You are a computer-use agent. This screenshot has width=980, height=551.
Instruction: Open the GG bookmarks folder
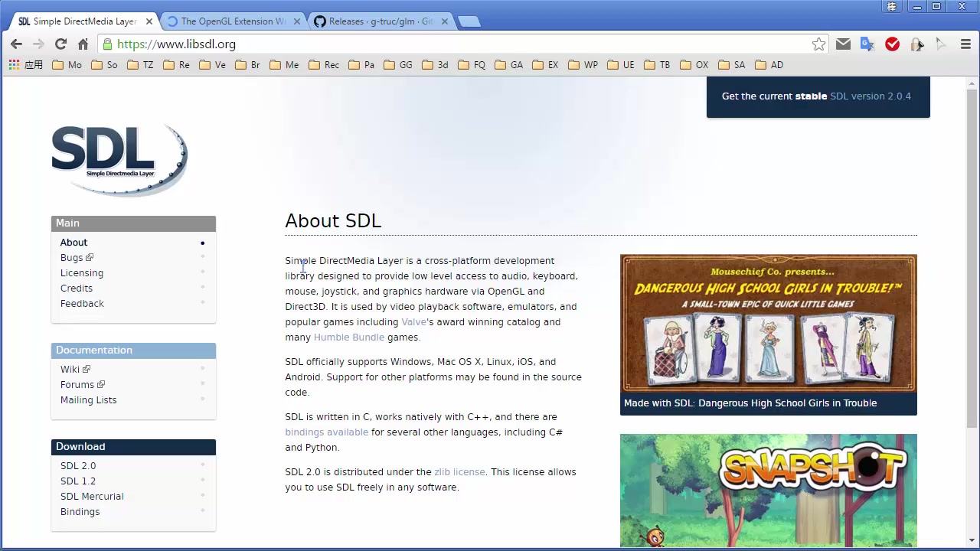[397, 65]
